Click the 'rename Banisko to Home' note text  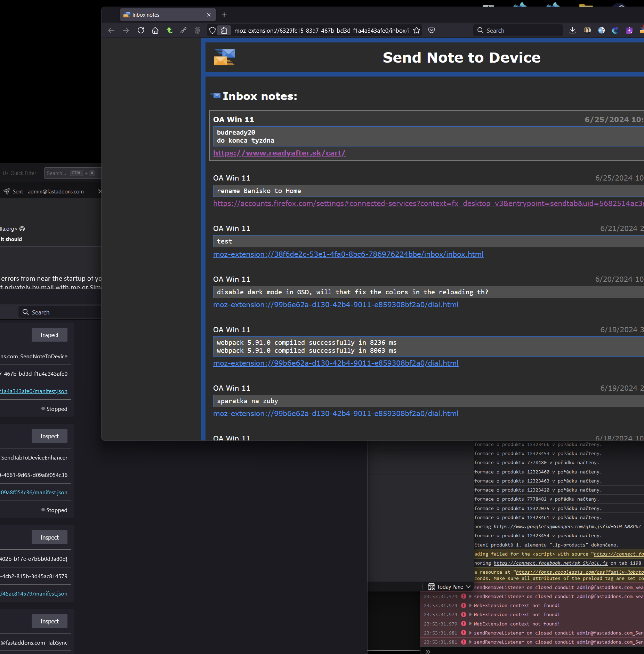tap(259, 191)
